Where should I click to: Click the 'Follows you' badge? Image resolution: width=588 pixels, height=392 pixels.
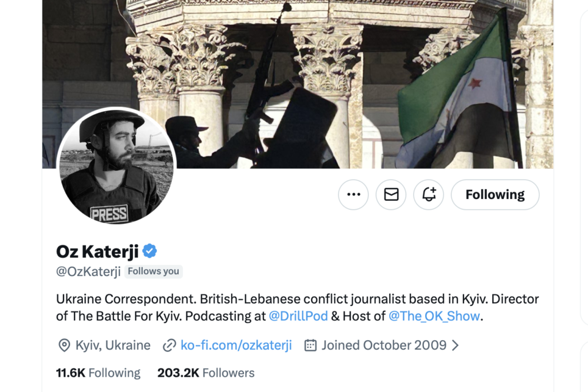[153, 271]
